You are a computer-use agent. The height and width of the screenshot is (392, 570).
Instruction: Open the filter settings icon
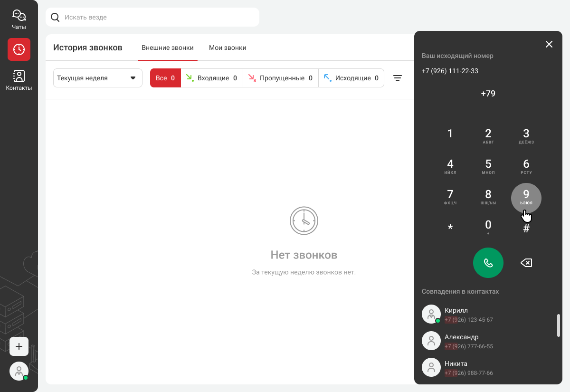coord(398,78)
